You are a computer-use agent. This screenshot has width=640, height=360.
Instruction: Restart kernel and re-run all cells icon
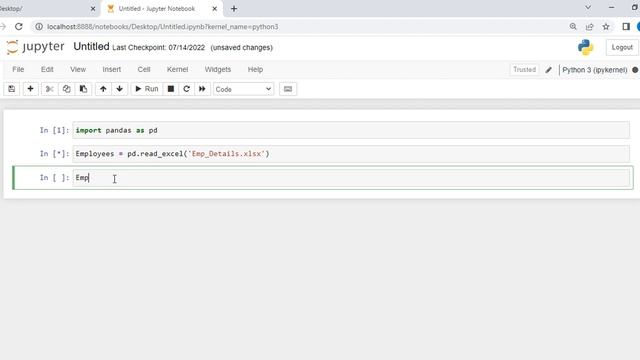tap(202, 89)
